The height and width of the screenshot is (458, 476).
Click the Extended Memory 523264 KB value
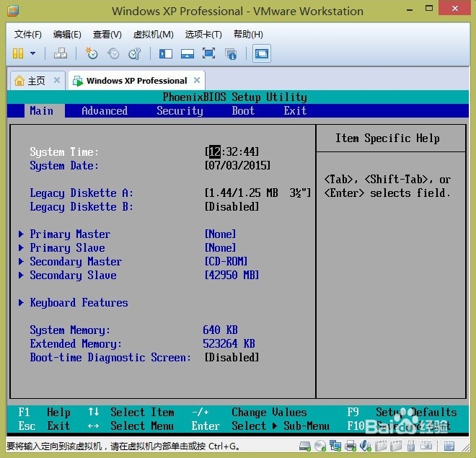coord(229,343)
